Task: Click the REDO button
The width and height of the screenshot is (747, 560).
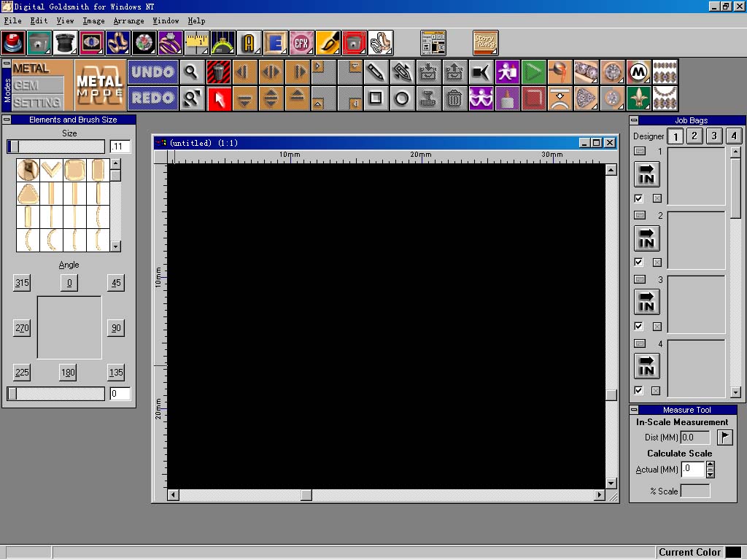Action: pos(153,98)
